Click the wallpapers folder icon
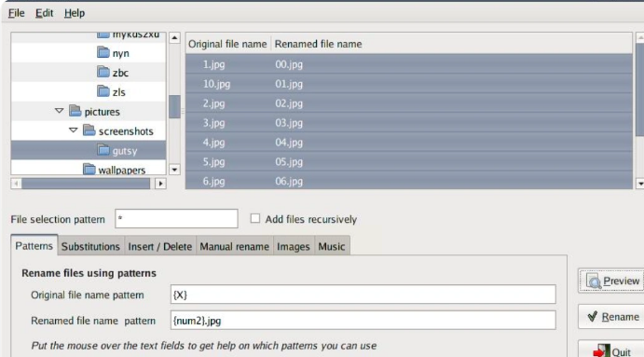Image resolution: width=644 pixels, height=357 pixels. [89, 170]
